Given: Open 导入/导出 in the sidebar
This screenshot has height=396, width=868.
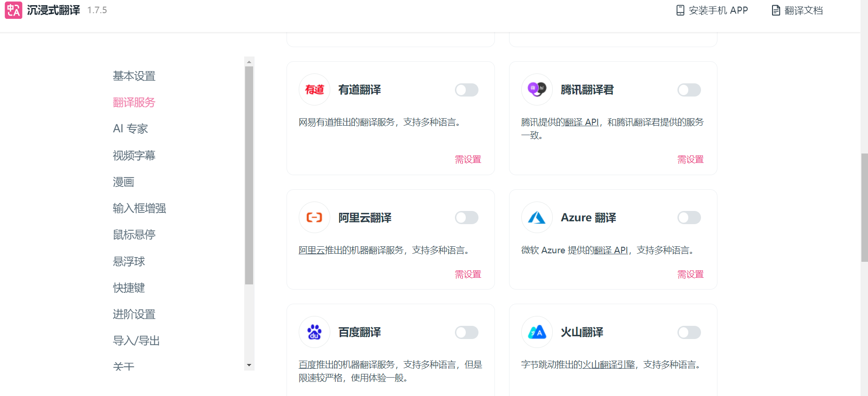Looking at the screenshot, I should click(136, 340).
